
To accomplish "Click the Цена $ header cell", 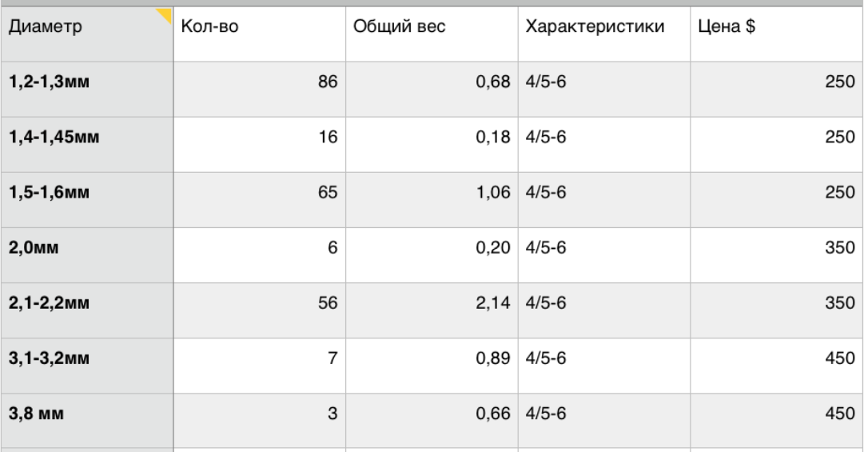I will pyautogui.click(x=775, y=32).
